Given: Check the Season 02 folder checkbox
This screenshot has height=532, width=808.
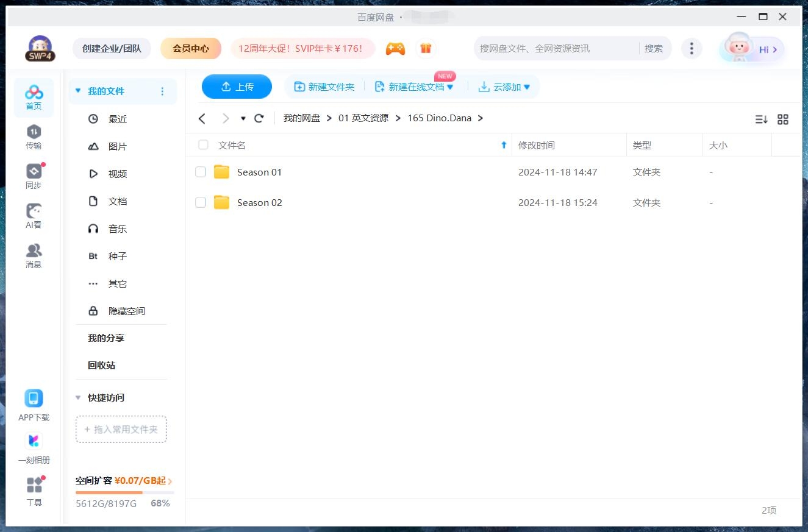Looking at the screenshot, I should coord(201,202).
